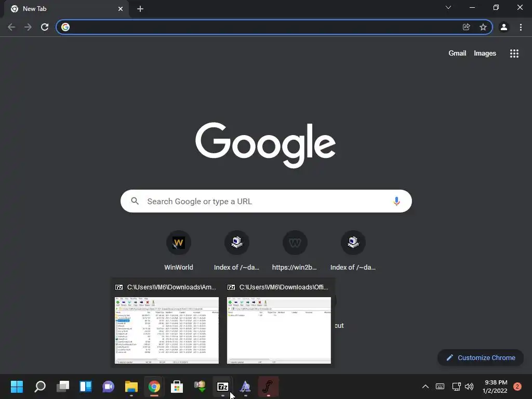Bookmark this tab with the star icon
Screen dimensions: 532x399
[483, 27]
